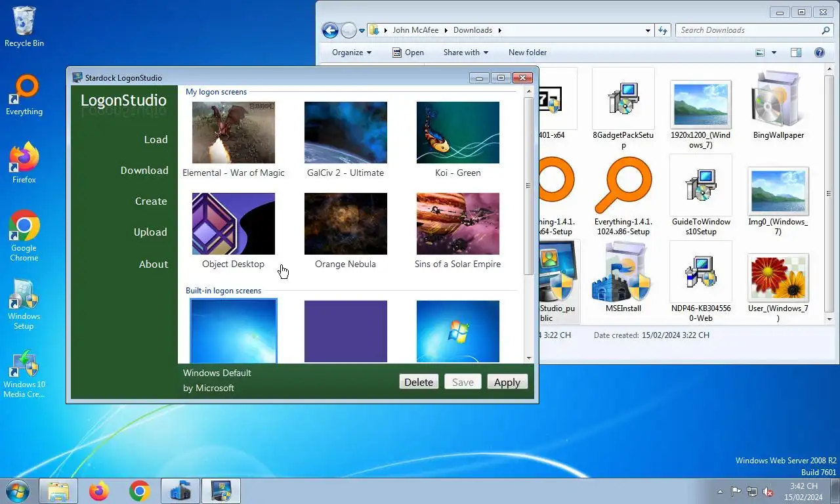The image size is (840, 504).
Task: Show hidden system tray icons
Action: tap(721, 492)
